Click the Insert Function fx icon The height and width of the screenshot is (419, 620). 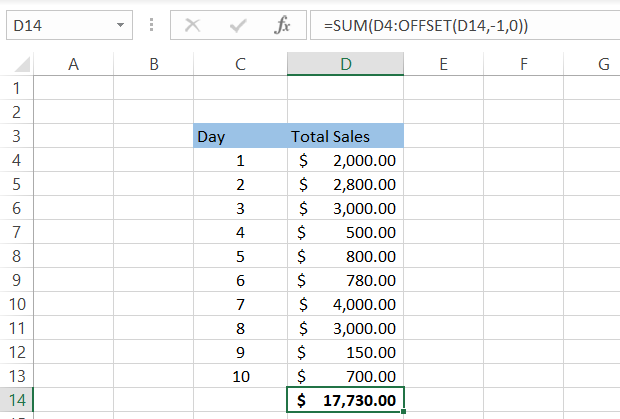pos(282,25)
